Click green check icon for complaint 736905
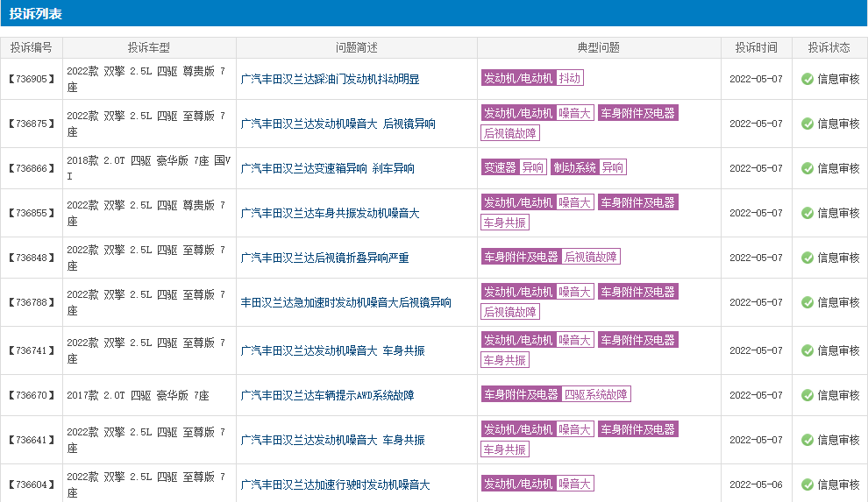The width and height of the screenshot is (868, 502). pyautogui.click(x=808, y=79)
